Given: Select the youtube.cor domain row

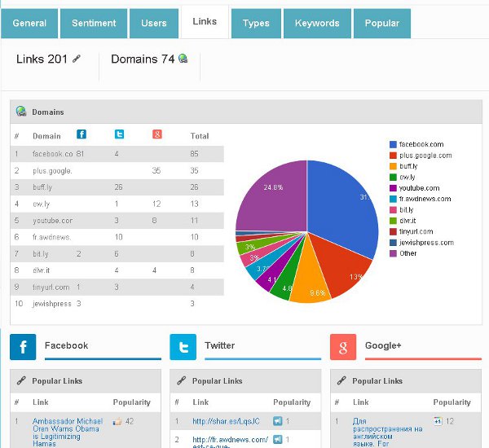Looking at the screenshot, I should coord(117,221).
